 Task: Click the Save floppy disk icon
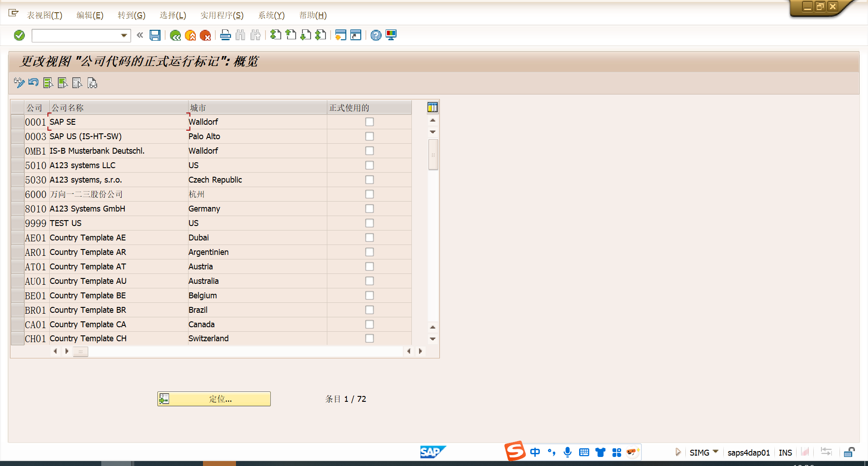click(155, 35)
